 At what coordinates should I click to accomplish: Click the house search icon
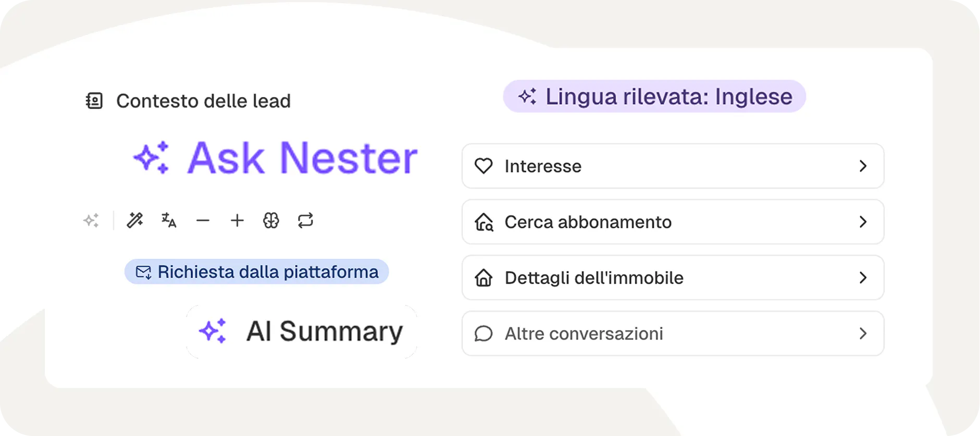coord(483,222)
